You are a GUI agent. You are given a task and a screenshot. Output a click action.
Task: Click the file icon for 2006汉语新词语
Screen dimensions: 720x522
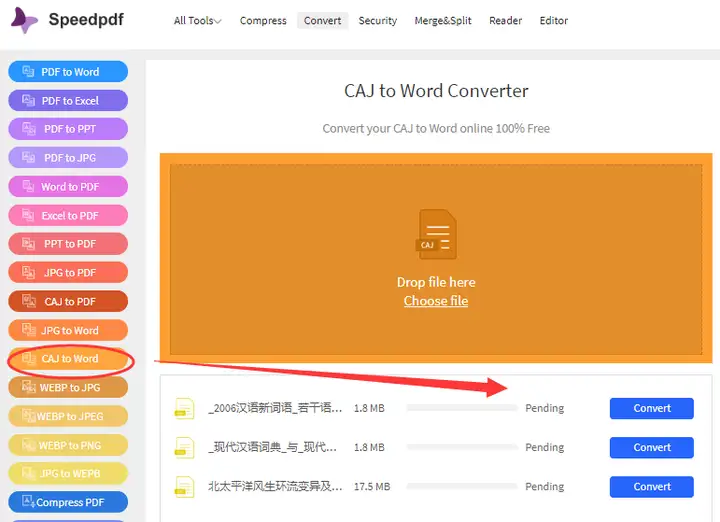pos(184,409)
